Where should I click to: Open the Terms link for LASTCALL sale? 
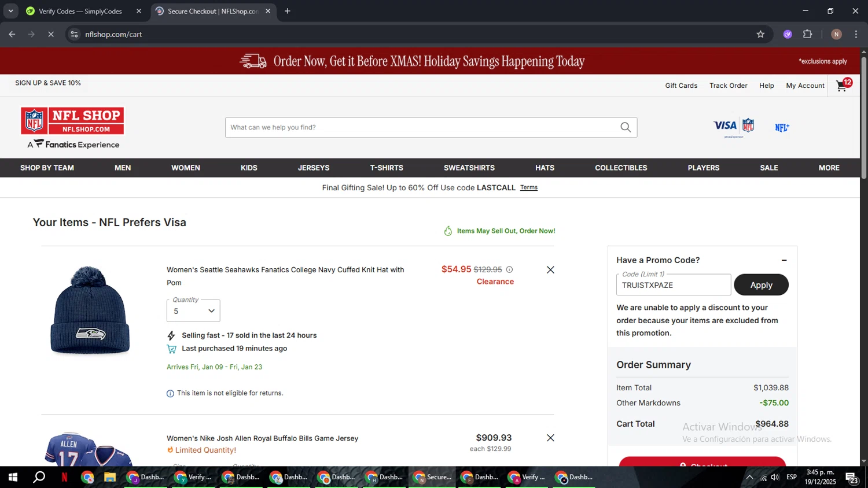point(529,187)
